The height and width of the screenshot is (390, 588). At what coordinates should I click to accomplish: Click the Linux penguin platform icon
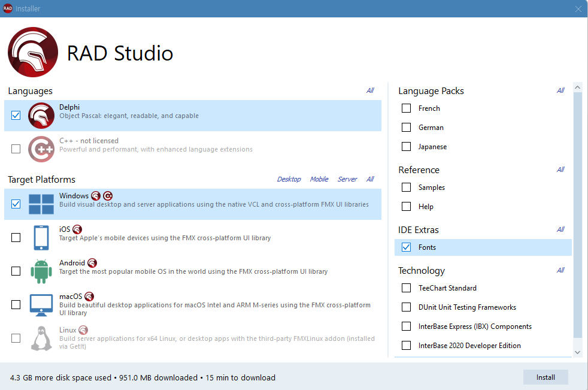[41, 338]
